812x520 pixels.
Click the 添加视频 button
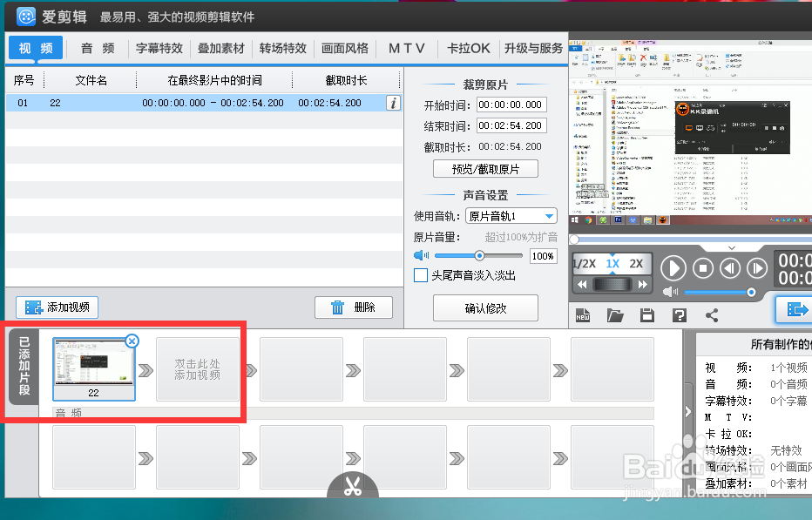pos(57,307)
